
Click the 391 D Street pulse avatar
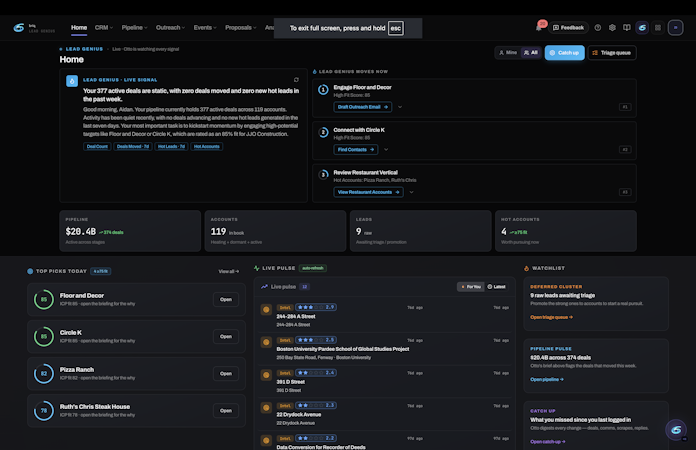266,375
